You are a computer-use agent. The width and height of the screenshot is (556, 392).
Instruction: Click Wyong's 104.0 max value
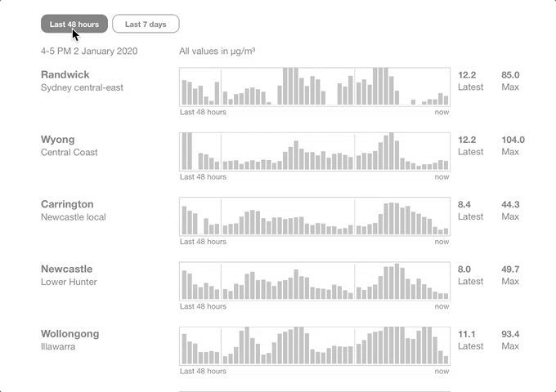coord(513,140)
